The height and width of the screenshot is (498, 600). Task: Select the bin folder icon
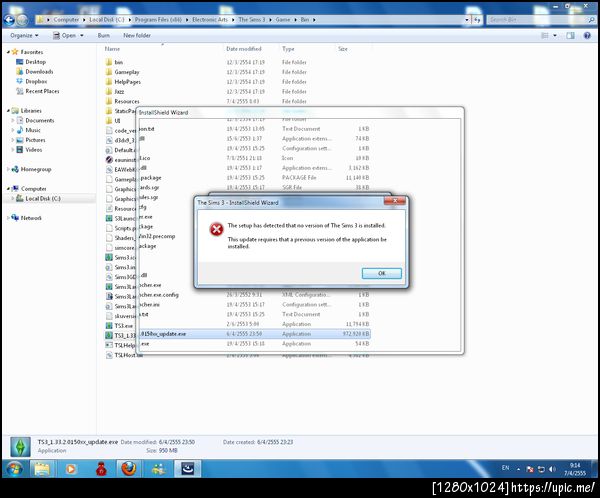109,62
